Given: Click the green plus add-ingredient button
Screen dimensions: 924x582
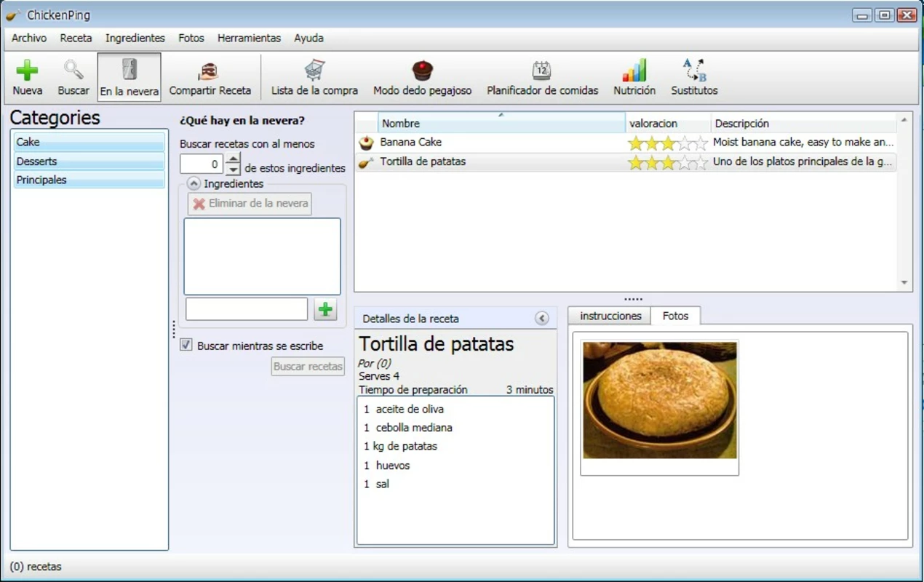Looking at the screenshot, I should (x=325, y=309).
